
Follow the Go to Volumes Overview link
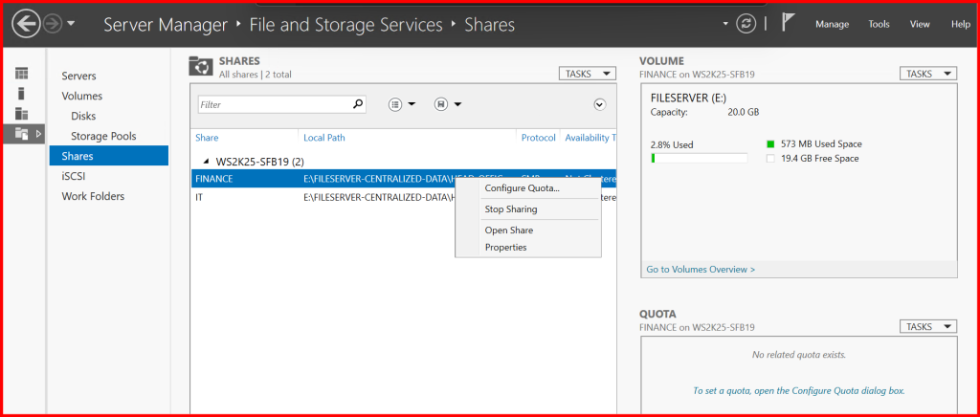click(701, 270)
